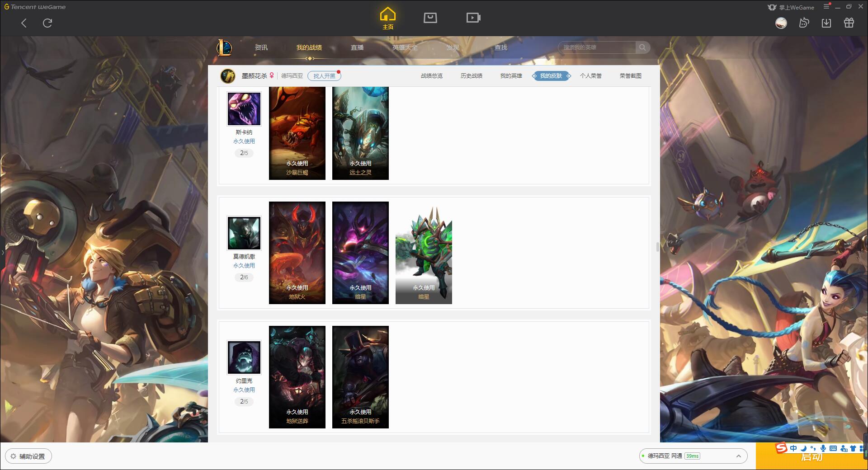Open the 沙暴巨蝎 skin card
Image resolution: width=868 pixels, height=470 pixels.
pyautogui.click(x=297, y=133)
